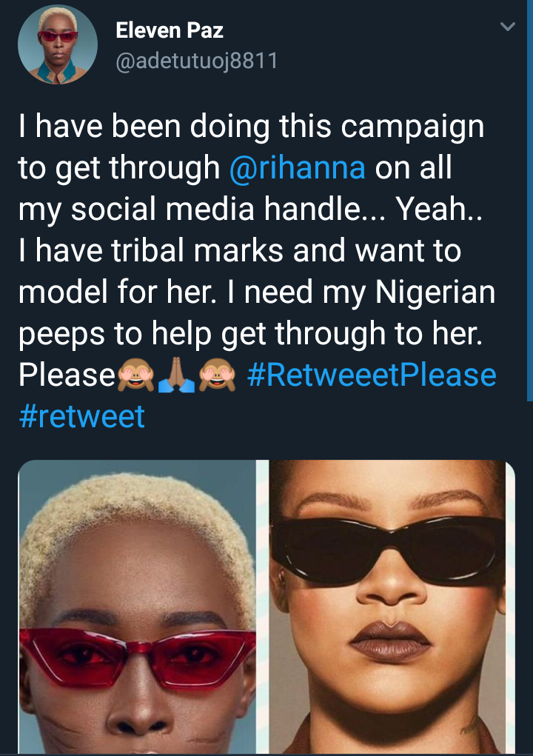
Task: Click the second see-no-evil monkey emoji
Action: point(217,376)
